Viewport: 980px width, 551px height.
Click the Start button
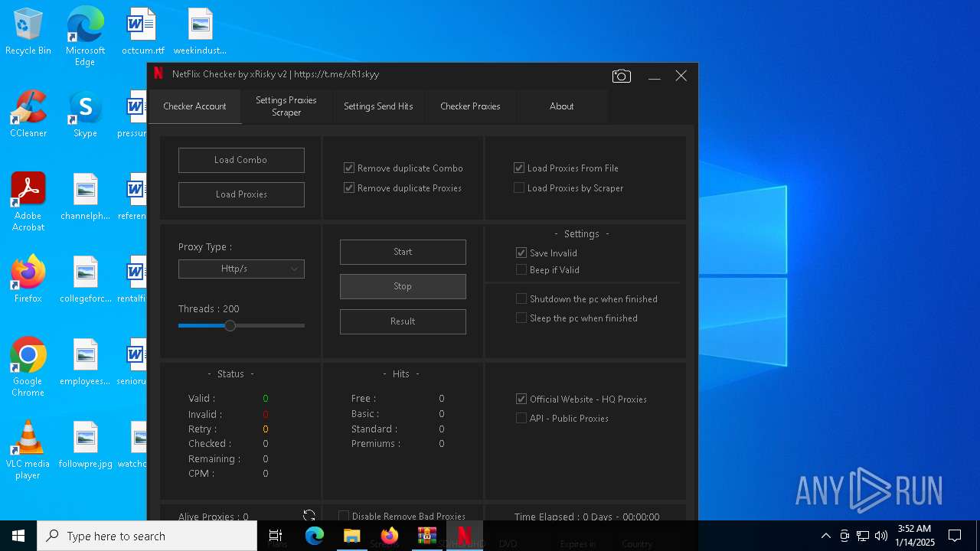[x=403, y=252]
